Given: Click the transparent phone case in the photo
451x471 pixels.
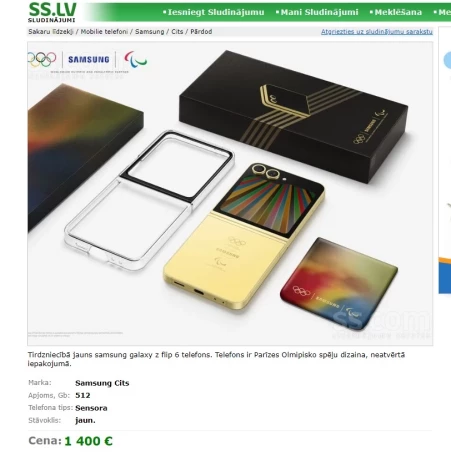Looking at the screenshot, I should point(149,200).
